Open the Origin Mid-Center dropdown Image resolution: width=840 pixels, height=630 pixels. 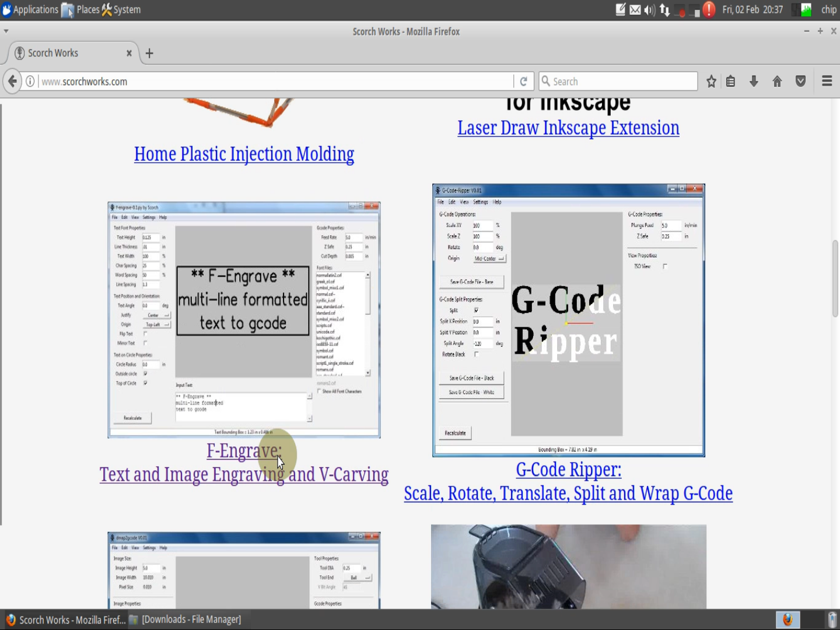point(489,258)
